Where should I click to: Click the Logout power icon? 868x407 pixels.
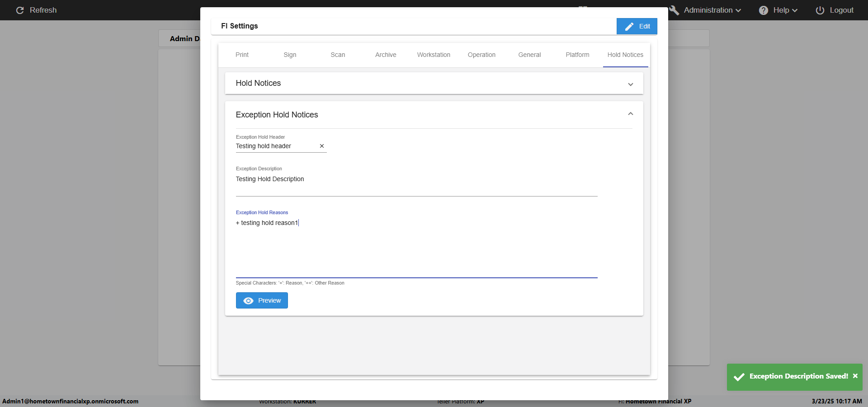click(820, 10)
